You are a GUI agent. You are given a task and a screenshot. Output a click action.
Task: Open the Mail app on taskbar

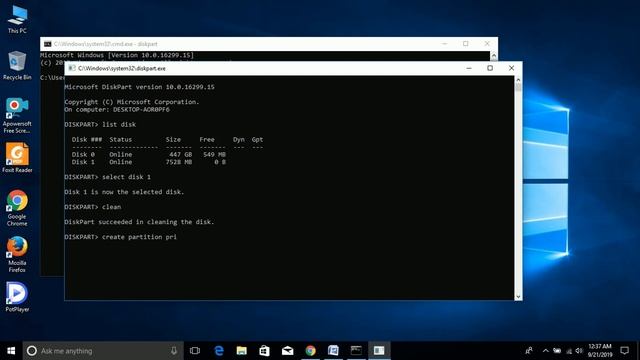coord(287,351)
